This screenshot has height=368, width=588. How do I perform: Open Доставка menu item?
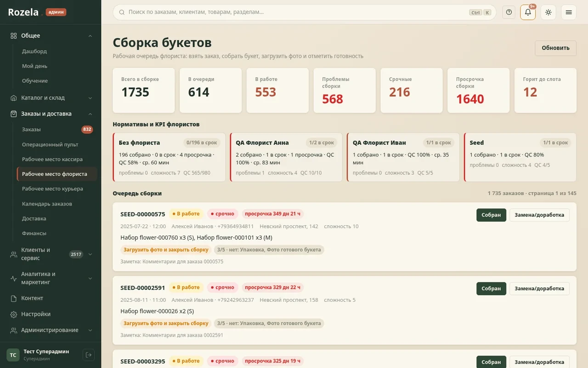[57, 218]
